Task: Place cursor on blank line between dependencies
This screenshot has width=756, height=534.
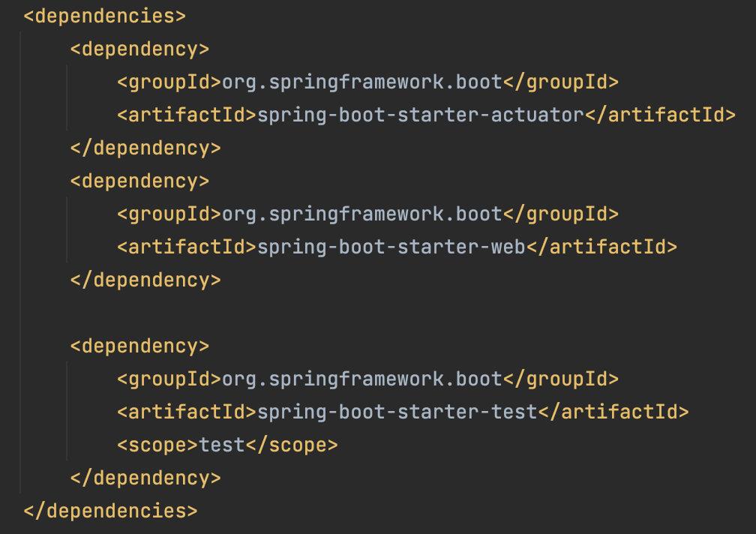Action: coord(378,313)
